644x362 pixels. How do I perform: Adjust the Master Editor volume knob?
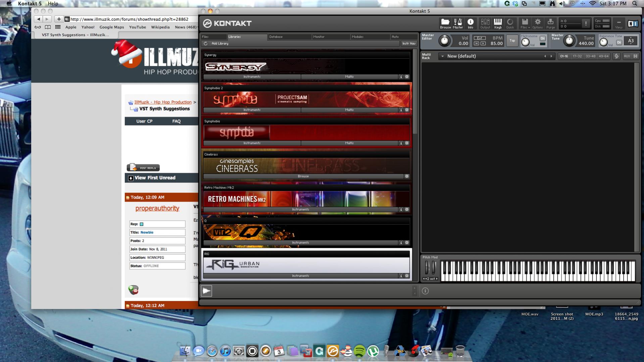444,41
